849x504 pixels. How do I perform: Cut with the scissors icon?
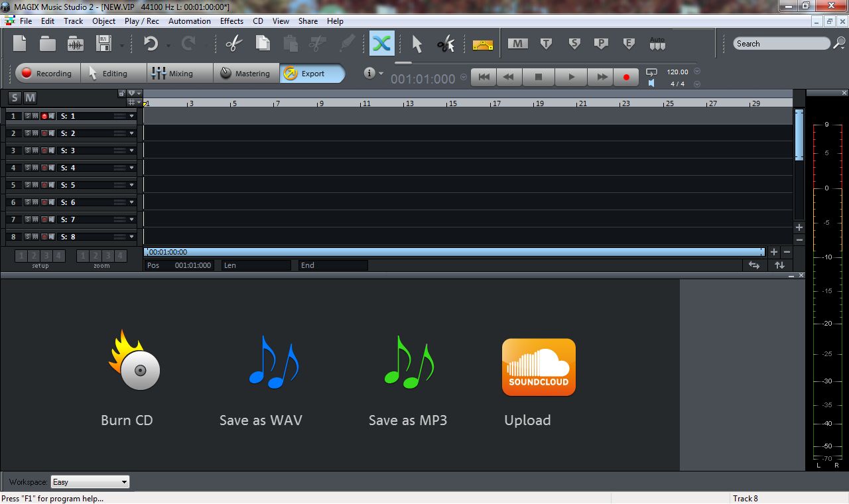point(233,44)
